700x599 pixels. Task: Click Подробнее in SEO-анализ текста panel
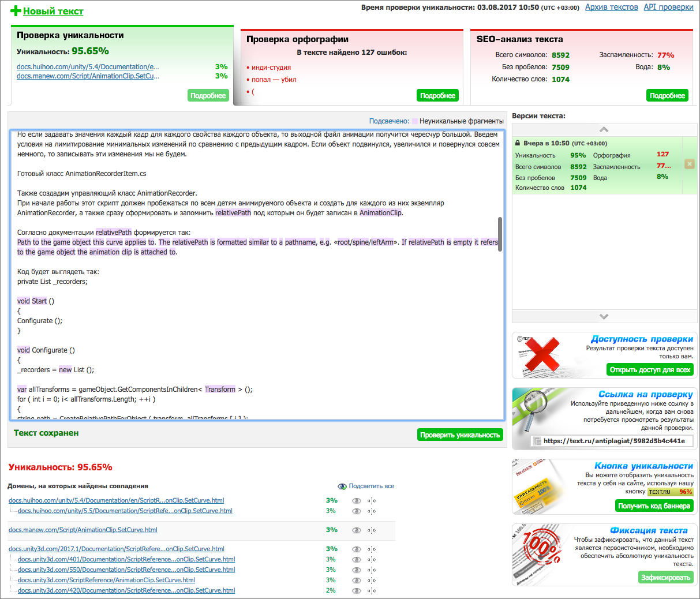tap(667, 95)
